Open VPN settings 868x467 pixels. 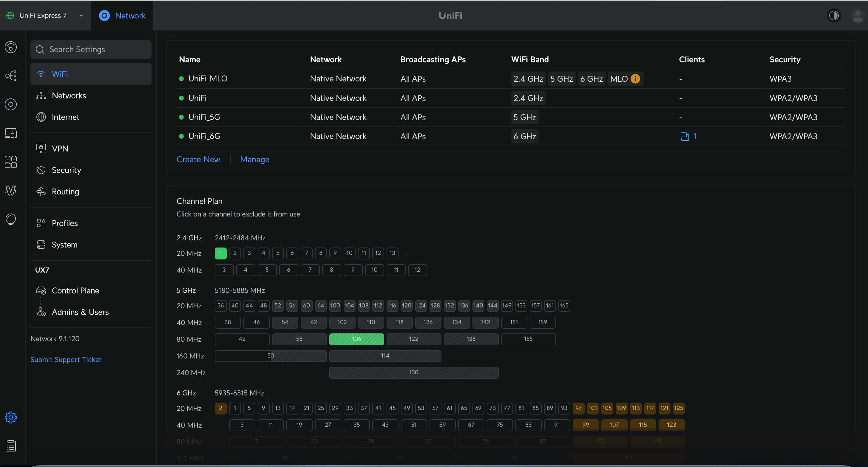pos(91,148)
